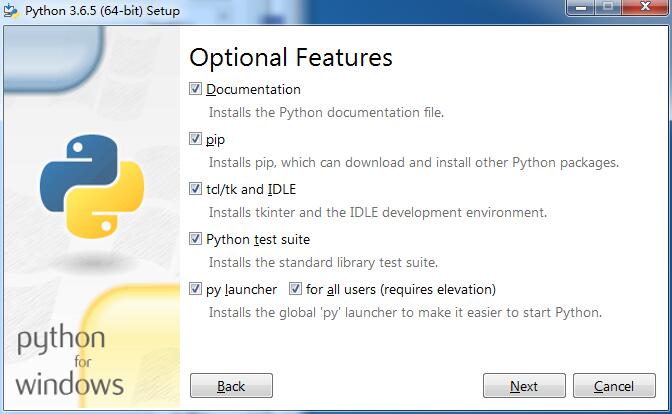Click the maximize window icon

(608, 7)
